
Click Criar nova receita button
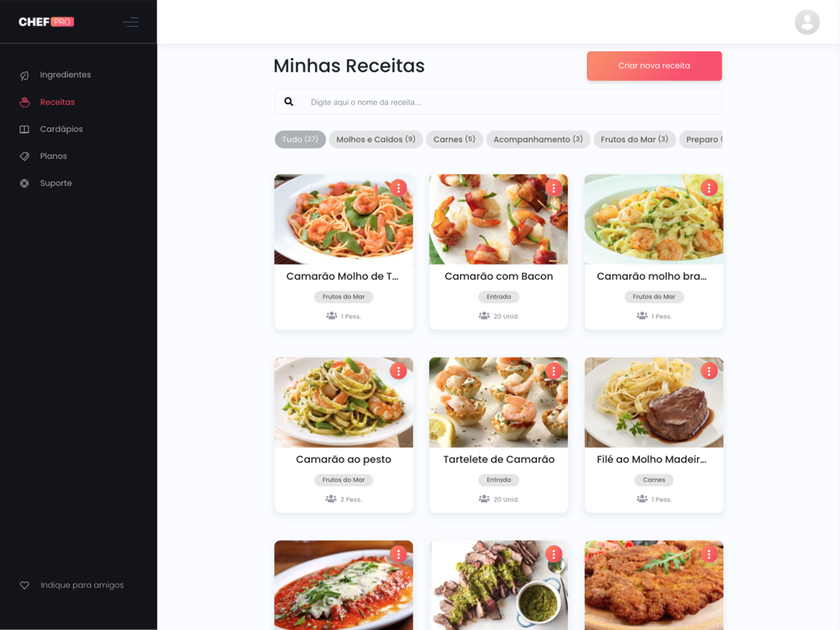coord(654,66)
